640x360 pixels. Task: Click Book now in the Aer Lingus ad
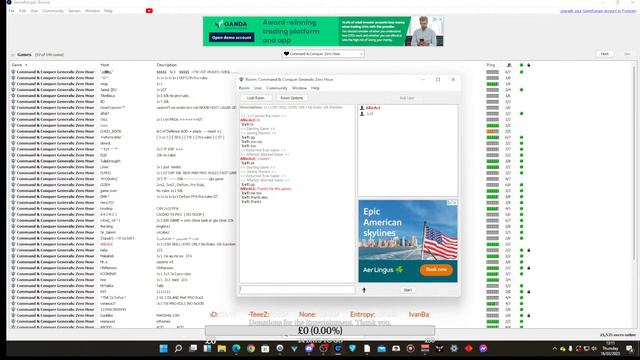click(436, 269)
